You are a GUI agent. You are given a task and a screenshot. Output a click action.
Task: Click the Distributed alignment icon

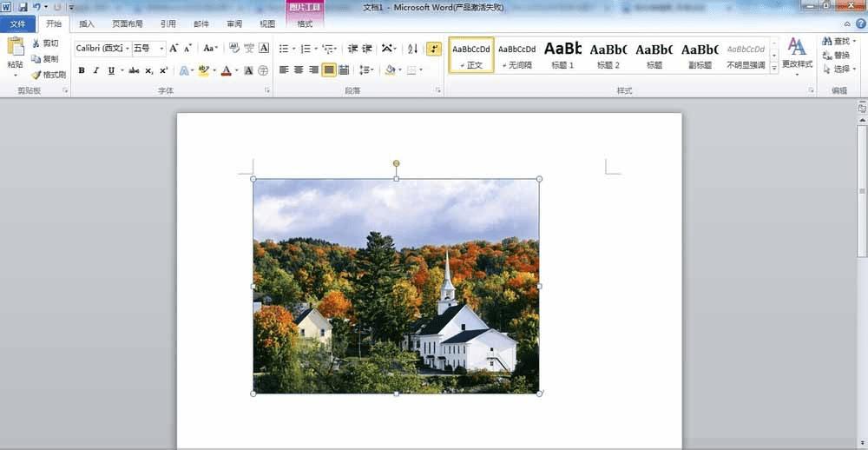344,69
